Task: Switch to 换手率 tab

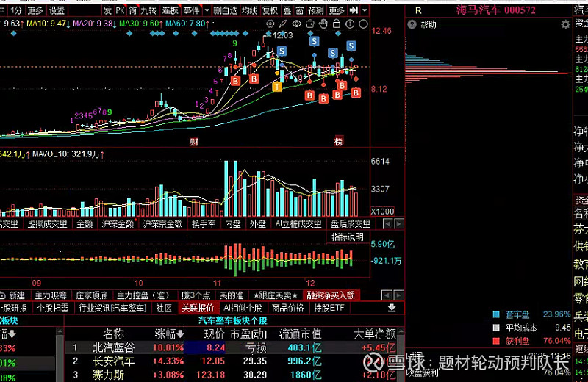Action: (204, 224)
